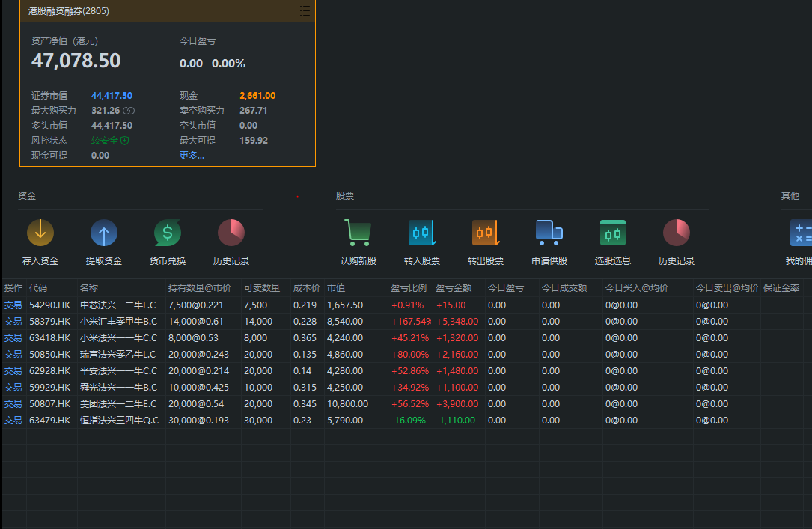
Task: Select the 中芯法兴一二牛L.C name cell
Action: (118, 305)
